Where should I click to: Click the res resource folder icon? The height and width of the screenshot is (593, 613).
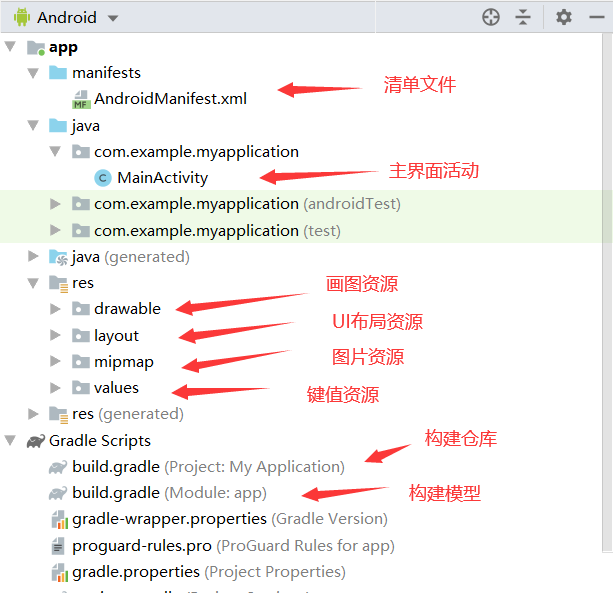pos(59,284)
